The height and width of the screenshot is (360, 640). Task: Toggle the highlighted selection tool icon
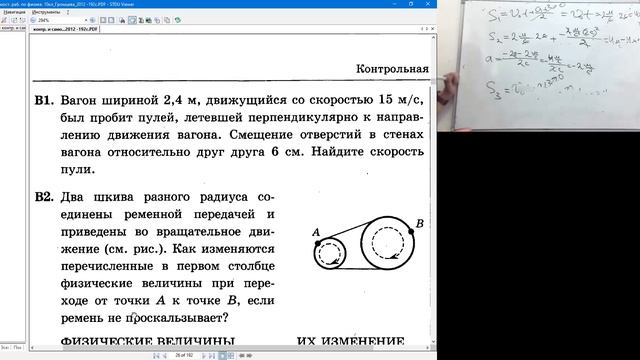pos(132,20)
